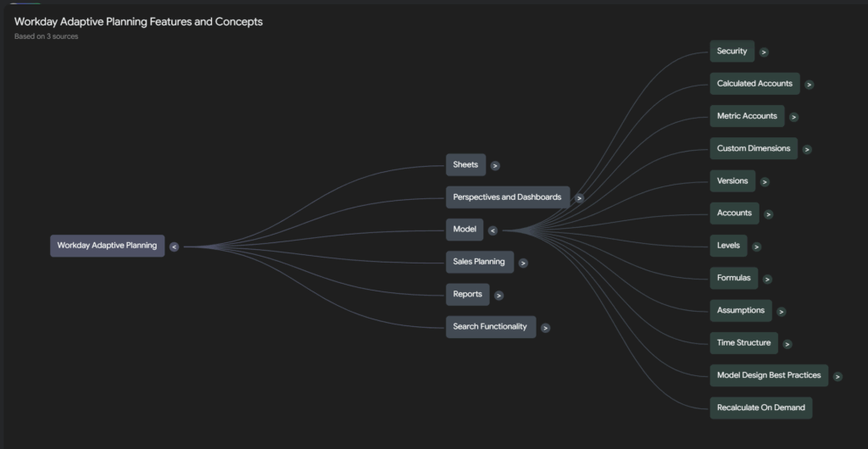868x449 pixels.
Task: Expand the Accounts node chevron
Action: (x=768, y=214)
